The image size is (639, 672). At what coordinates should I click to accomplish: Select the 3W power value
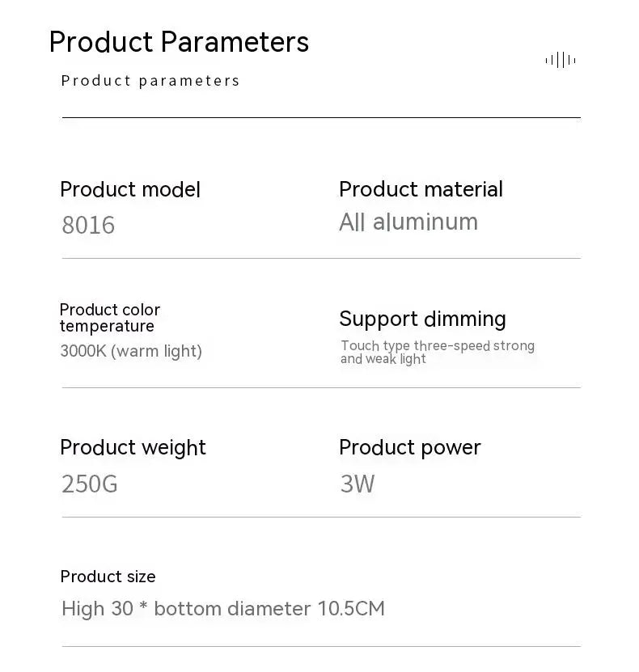tap(358, 484)
